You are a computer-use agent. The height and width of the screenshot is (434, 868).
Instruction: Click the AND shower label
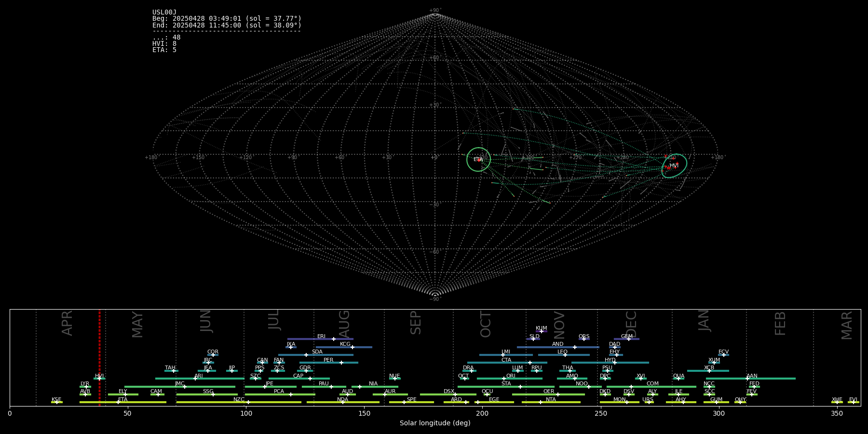(x=558, y=344)
